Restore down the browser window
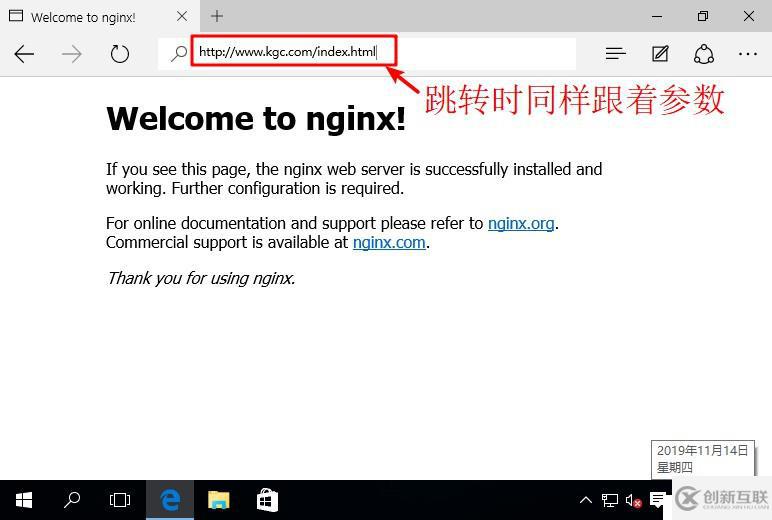Viewport: 772px width, 520px height. click(703, 16)
